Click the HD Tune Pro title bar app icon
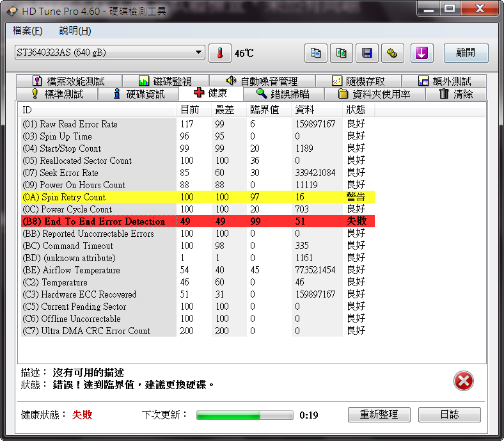The height and width of the screenshot is (441, 504). [x=13, y=12]
